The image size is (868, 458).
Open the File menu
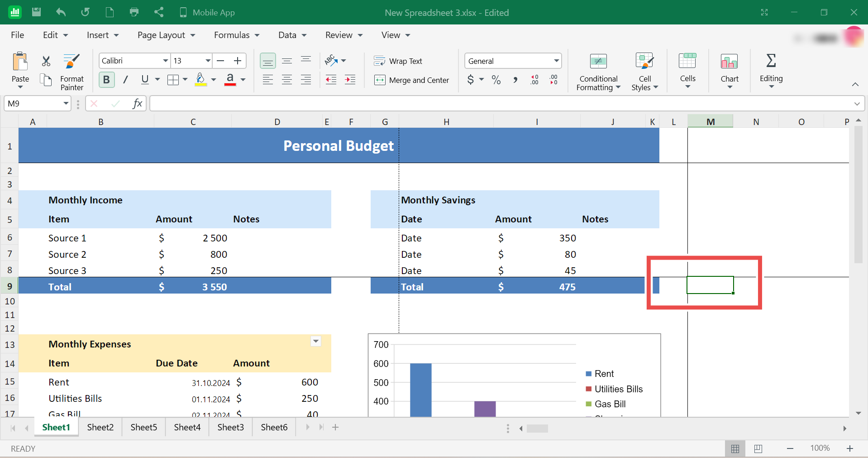tap(18, 35)
